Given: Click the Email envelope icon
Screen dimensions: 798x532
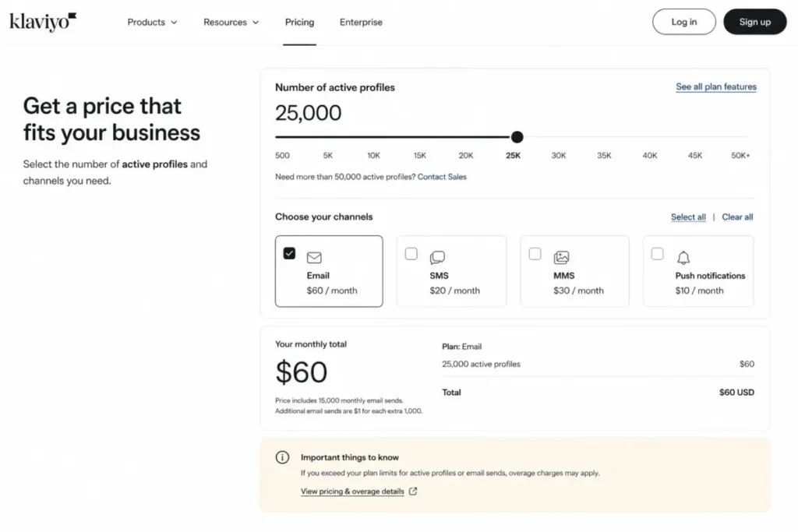Looking at the screenshot, I should click(x=314, y=257).
